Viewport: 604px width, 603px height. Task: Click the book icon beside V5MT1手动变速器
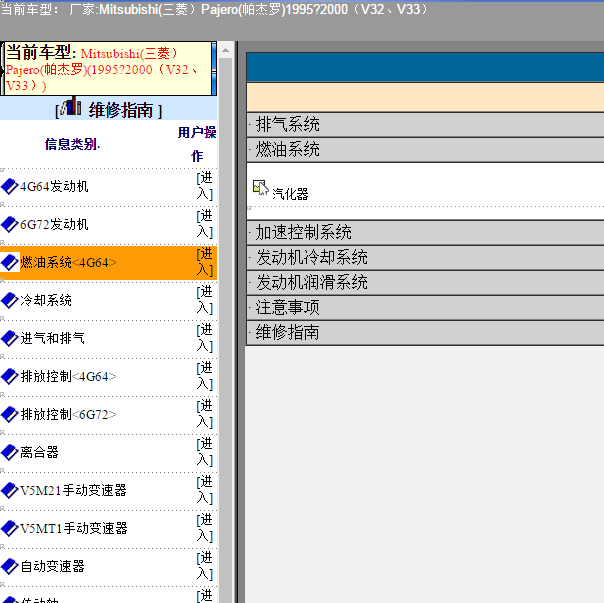[x=10, y=529]
